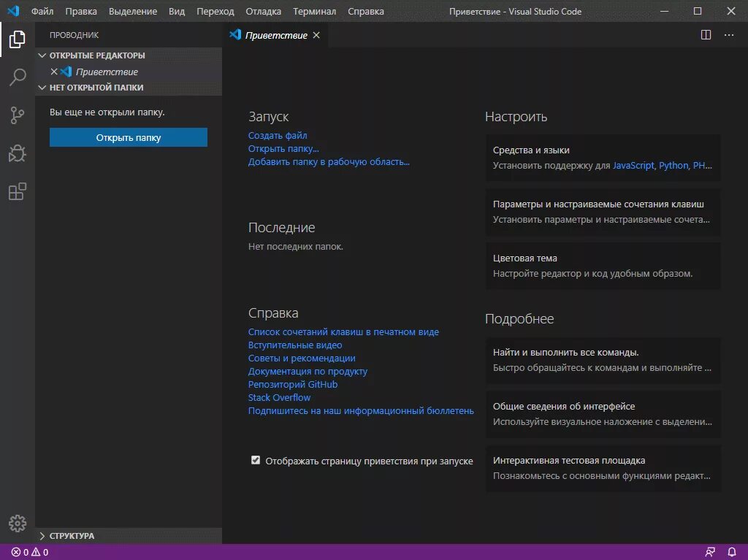The height and width of the screenshot is (560, 748).
Task: Click the Создать файл link
Action: [x=278, y=136]
